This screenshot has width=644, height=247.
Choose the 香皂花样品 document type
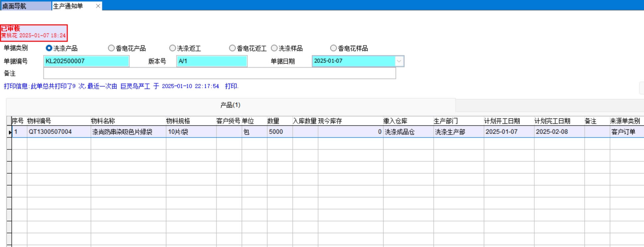pyautogui.click(x=333, y=48)
